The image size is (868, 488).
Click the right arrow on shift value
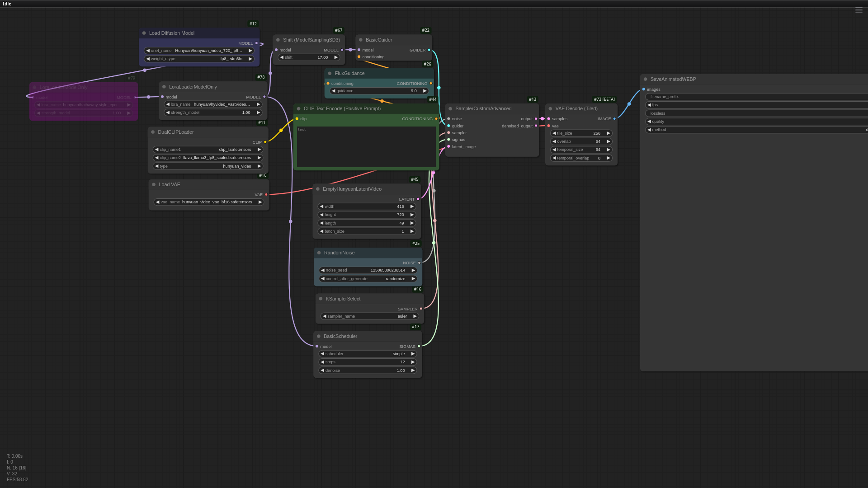pyautogui.click(x=336, y=57)
